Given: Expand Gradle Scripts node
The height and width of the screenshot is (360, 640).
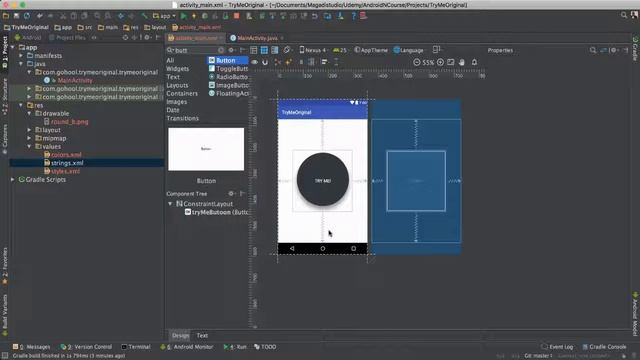Looking at the screenshot, I should pyautogui.click(x=13, y=180).
